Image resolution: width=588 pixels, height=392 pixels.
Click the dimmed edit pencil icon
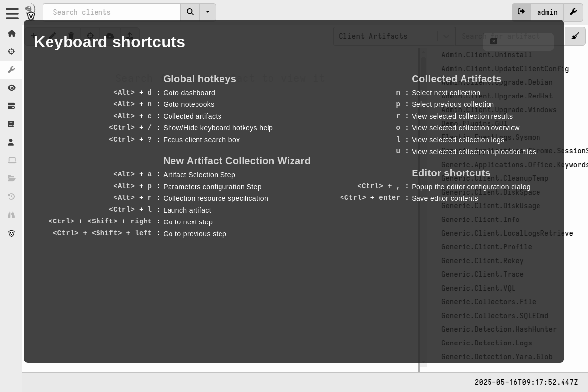[52, 36]
